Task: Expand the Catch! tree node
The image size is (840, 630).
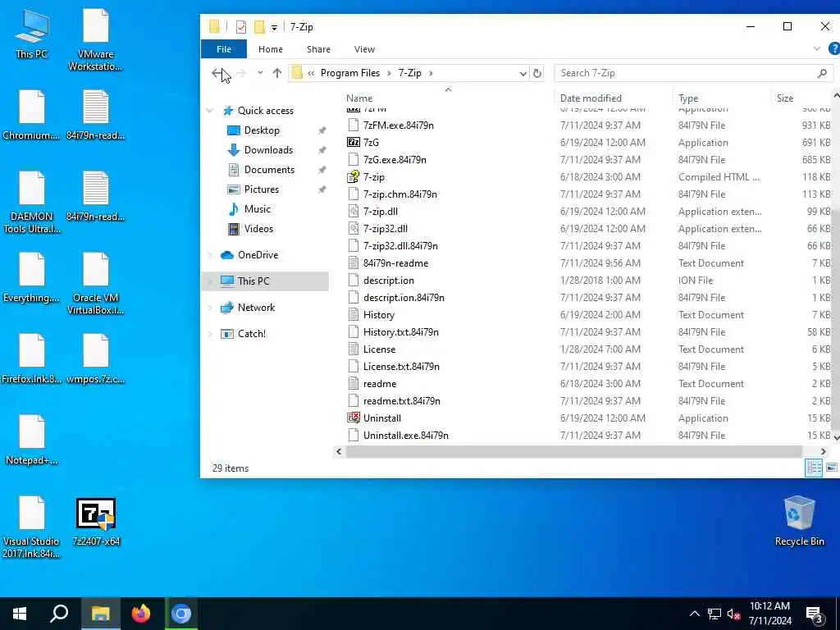Action: pyautogui.click(x=209, y=334)
